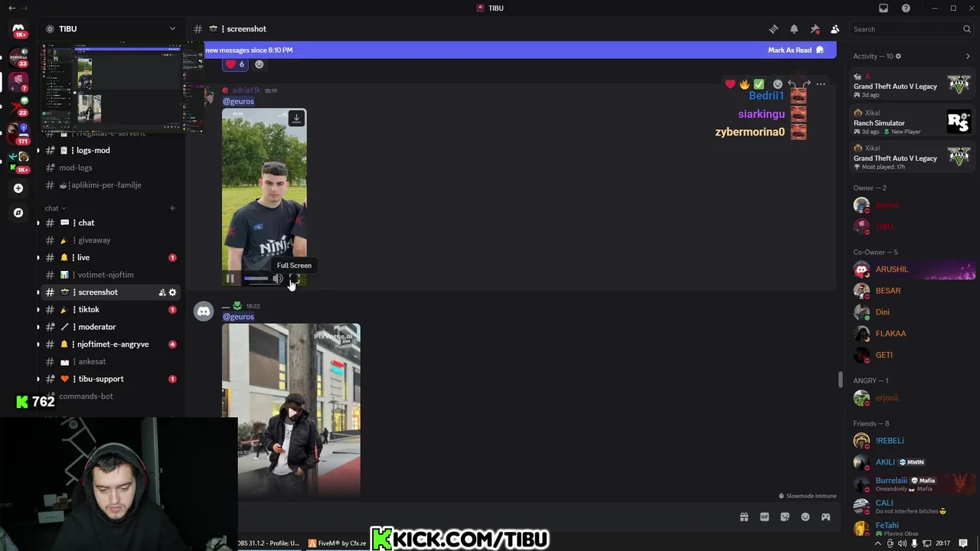980x551 pixels.
Task: Create channel in chat category
Action: pos(172,208)
